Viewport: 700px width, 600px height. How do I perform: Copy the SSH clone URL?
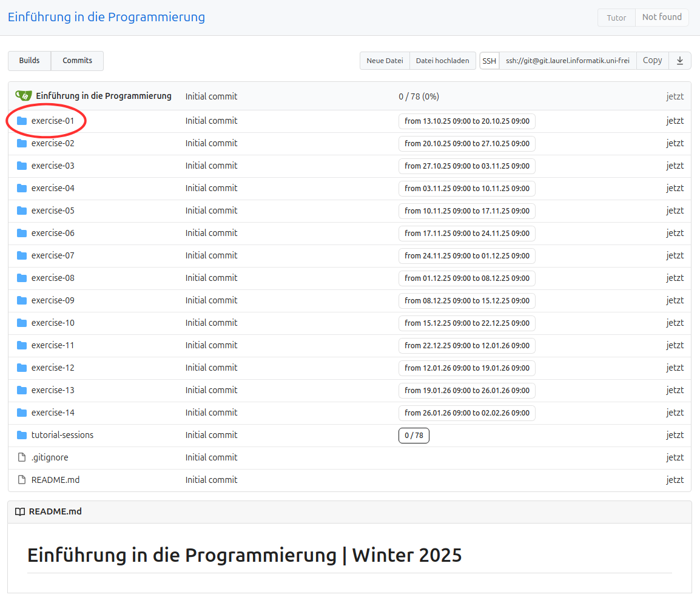click(x=652, y=61)
